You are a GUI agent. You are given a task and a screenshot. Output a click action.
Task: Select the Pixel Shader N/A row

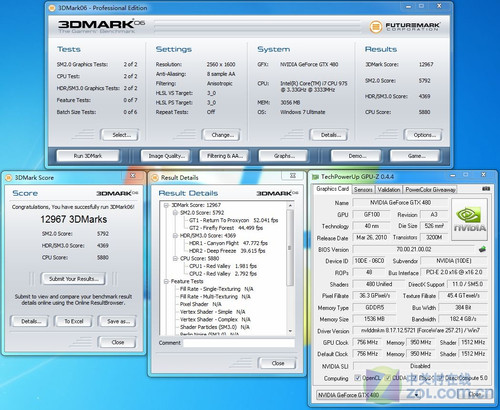200,304
